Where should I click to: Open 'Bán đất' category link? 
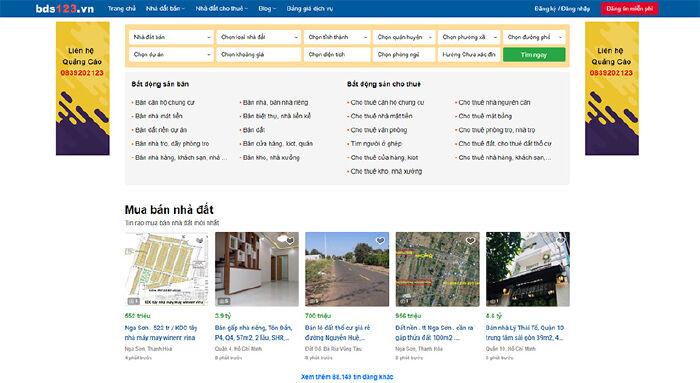(x=254, y=130)
